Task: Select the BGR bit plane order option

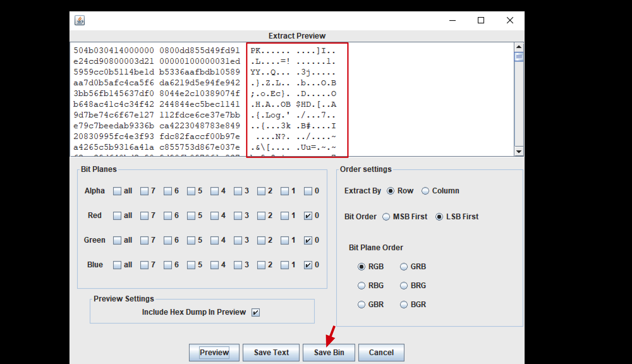Action: click(403, 304)
